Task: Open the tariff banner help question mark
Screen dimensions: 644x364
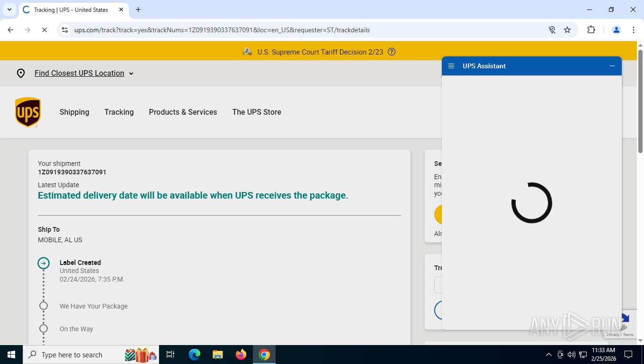Action: click(x=392, y=52)
